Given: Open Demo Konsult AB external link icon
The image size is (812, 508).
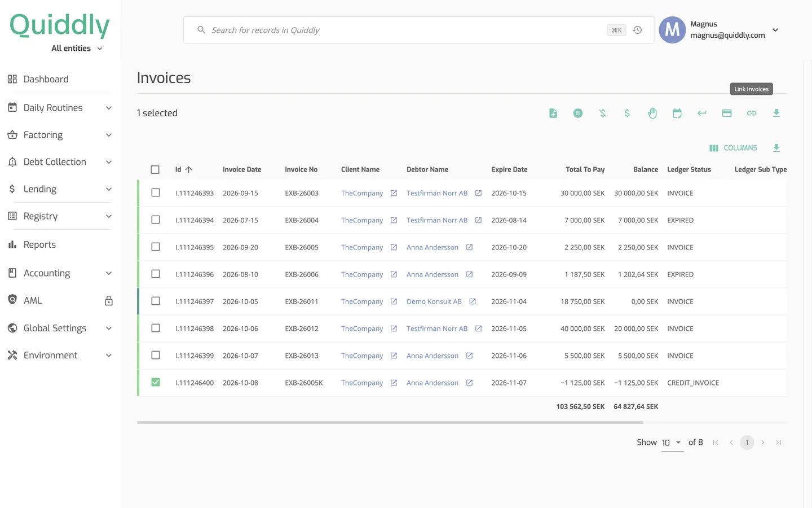Looking at the screenshot, I should point(473,301).
